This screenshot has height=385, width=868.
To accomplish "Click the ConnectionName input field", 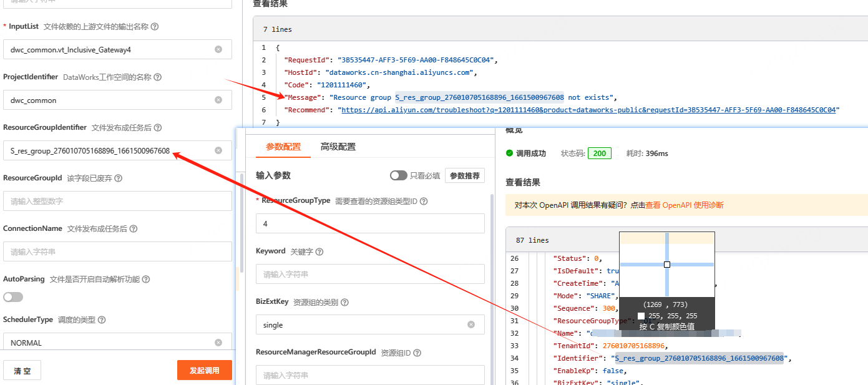I will [x=117, y=251].
